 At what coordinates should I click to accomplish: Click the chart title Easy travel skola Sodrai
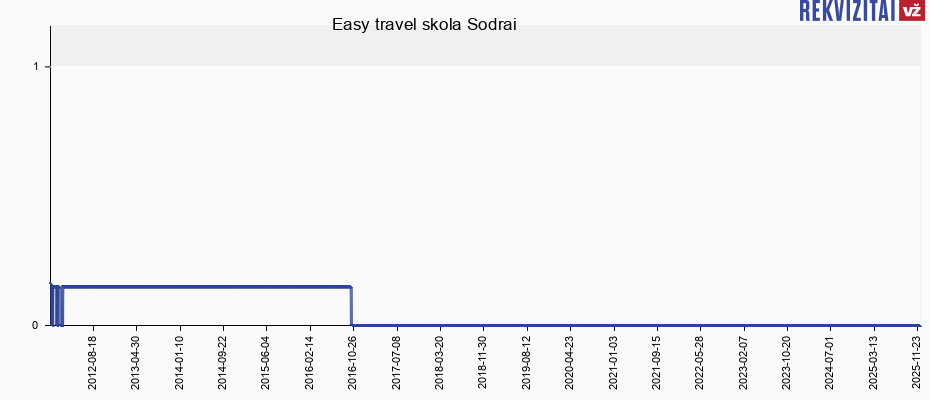[424, 25]
